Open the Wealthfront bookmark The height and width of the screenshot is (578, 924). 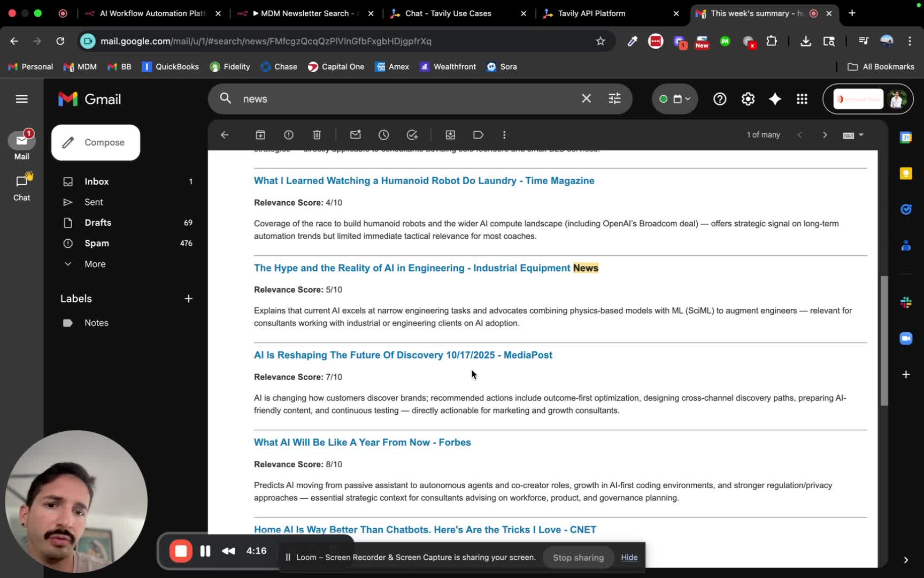pos(448,67)
